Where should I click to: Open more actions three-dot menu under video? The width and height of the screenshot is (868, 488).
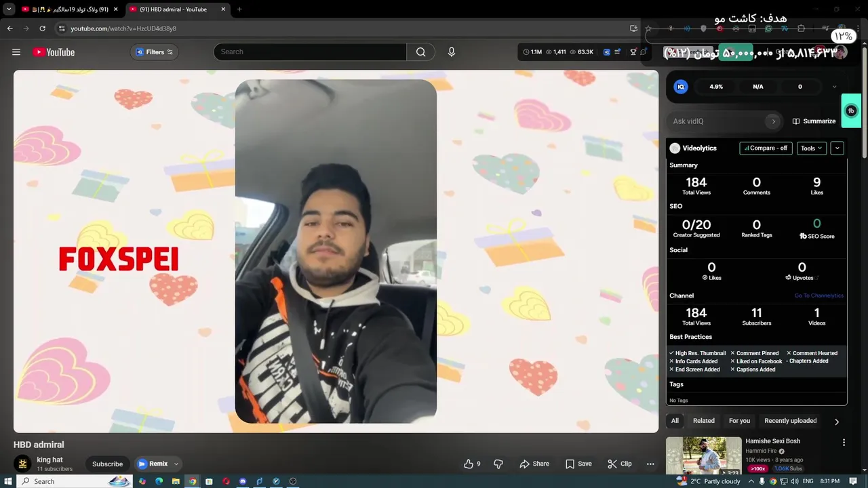(x=650, y=464)
